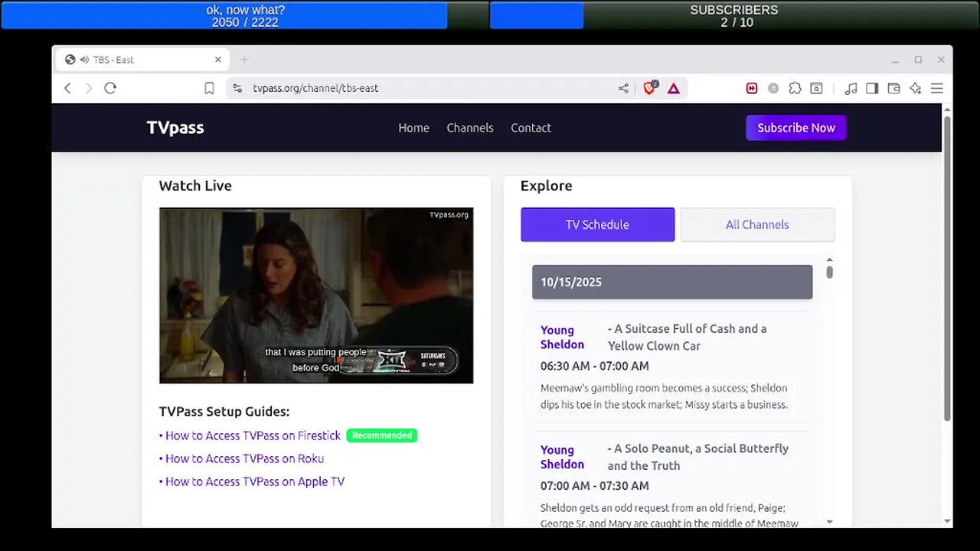This screenshot has height=551, width=980.
Task: Click the schedule list scrollbar thumb
Action: (x=829, y=272)
